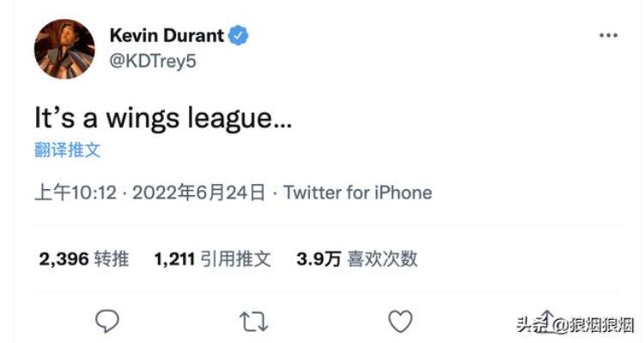View the 2,396 转推 retweets list
The width and height of the screenshot is (644, 343).
(x=84, y=259)
